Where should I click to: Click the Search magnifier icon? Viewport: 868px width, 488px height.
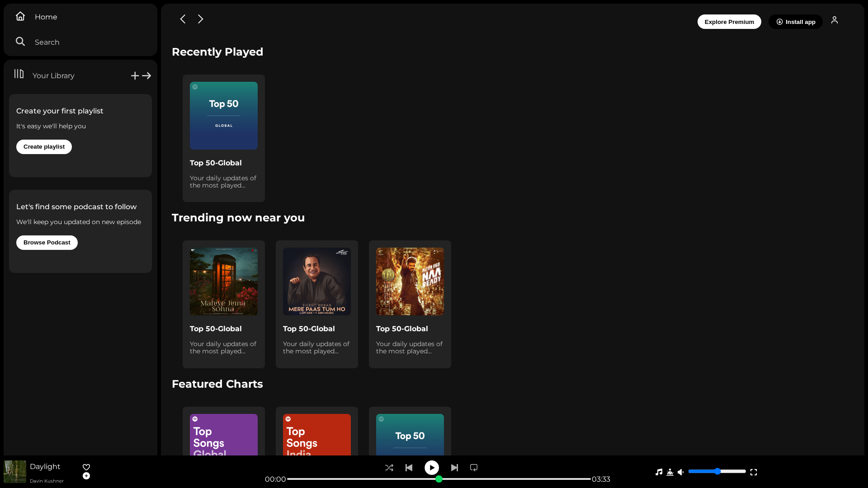click(20, 42)
